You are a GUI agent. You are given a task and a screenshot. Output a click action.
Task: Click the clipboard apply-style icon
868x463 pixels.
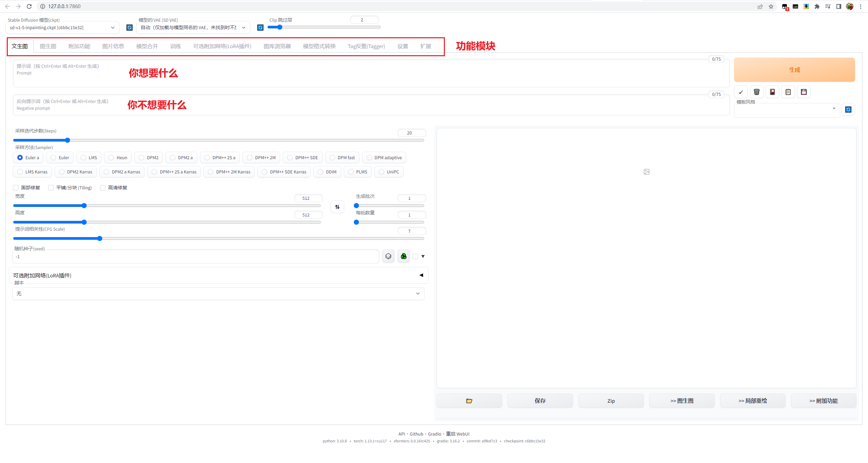click(788, 92)
